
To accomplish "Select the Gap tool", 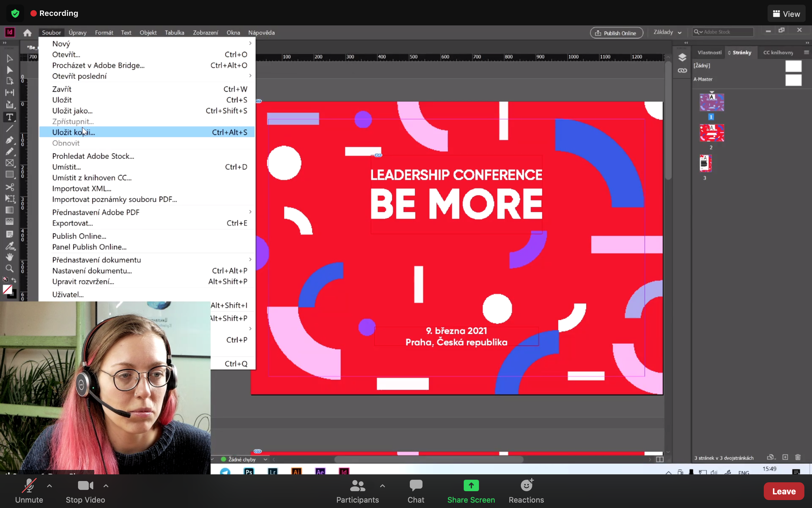I will coord(10,92).
